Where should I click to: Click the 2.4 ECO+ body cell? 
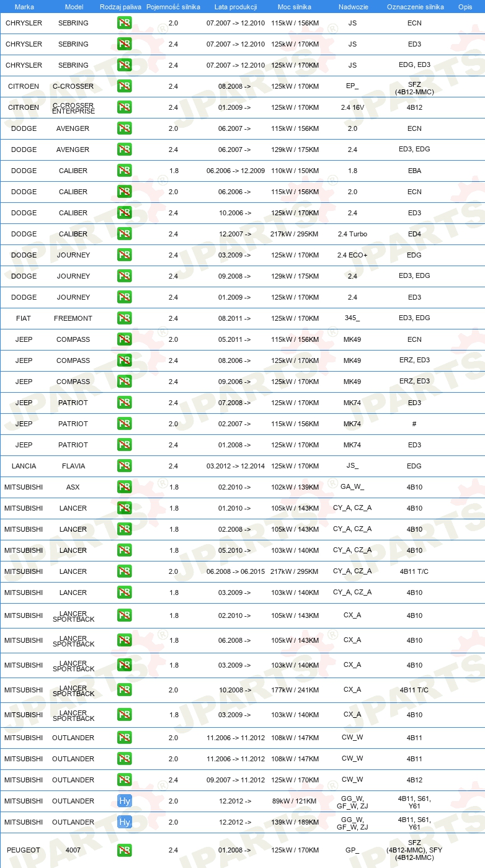click(x=352, y=256)
